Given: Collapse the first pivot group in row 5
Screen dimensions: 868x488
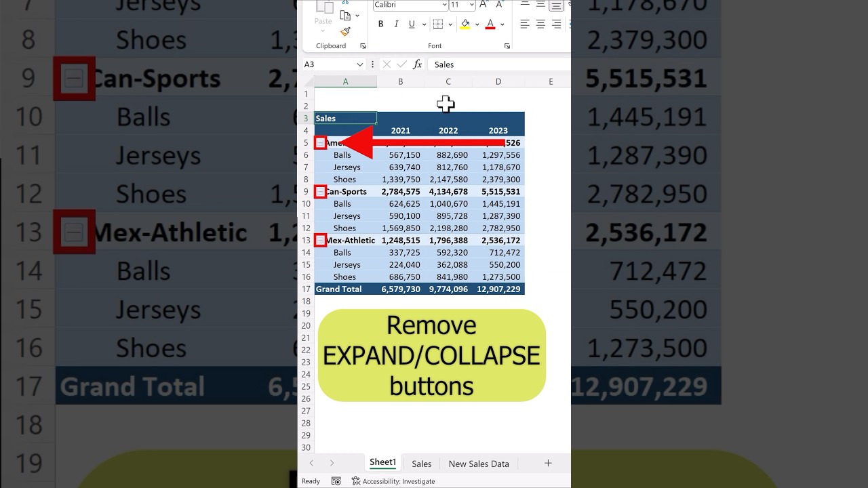Looking at the screenshot, I should tap(320, 143).
